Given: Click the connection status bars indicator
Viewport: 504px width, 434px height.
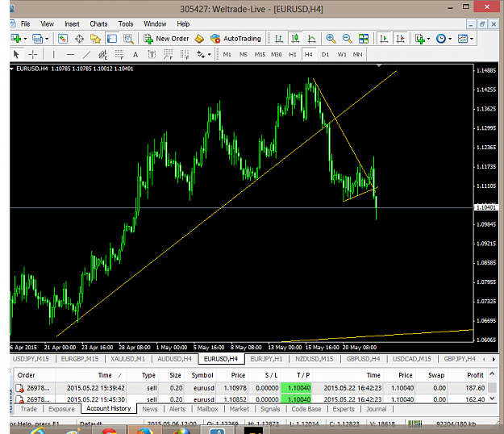Looking at the screenshot, I should pos(414,424).
